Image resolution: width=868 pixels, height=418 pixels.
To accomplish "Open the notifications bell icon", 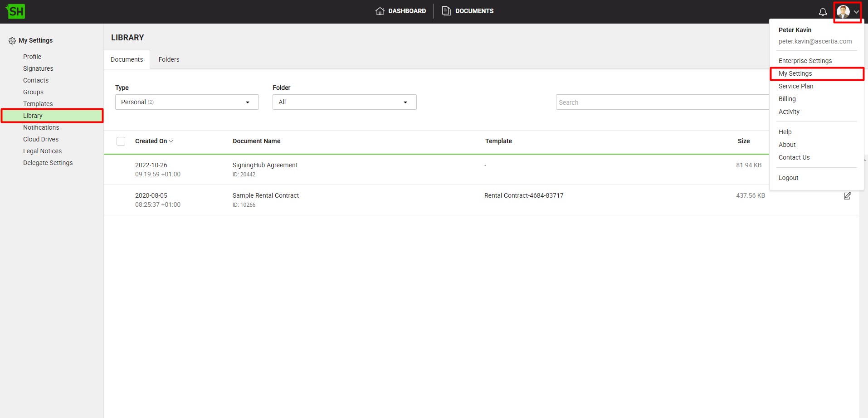I will (822, 12).
